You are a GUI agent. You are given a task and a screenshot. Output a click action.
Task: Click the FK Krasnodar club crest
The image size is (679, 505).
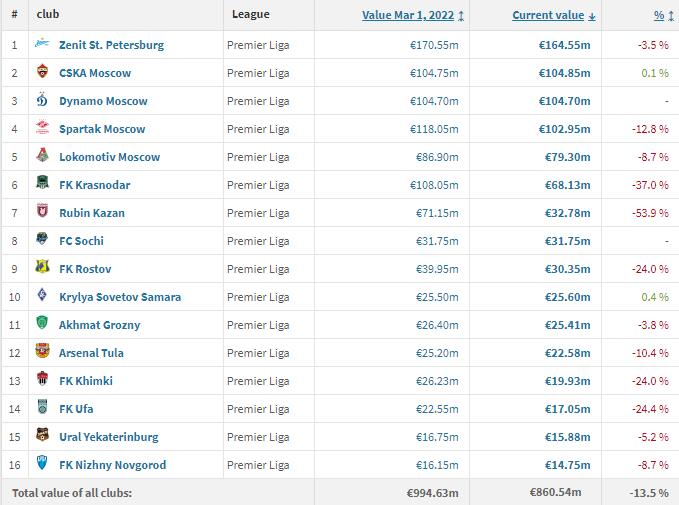(x=42, y=185)
